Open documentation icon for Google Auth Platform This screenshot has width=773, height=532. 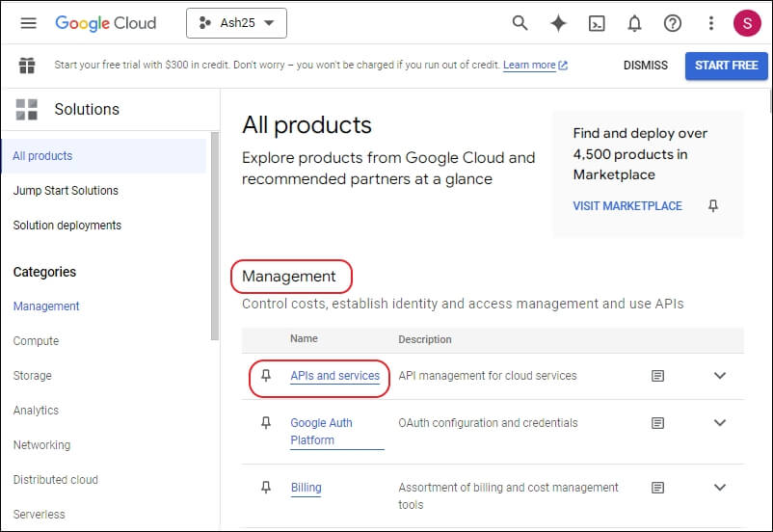pos(657,423)
